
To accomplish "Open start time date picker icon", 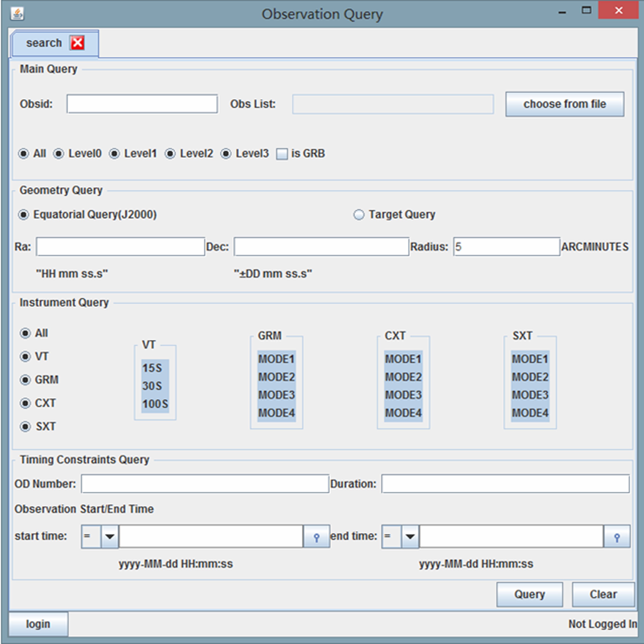I will [x=316, y=537].
